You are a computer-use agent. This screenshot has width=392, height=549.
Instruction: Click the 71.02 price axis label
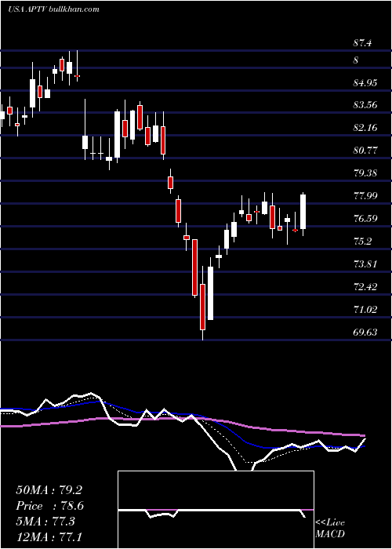click(365, 310)
